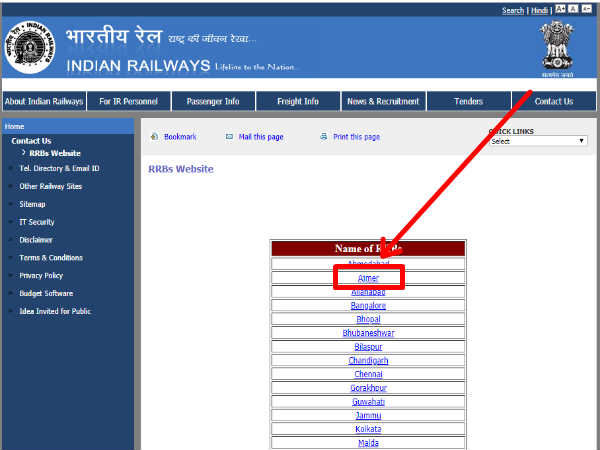Click the Mail this page envelope icon
This screenshot has width=600, height=450.
pos(229,137)
